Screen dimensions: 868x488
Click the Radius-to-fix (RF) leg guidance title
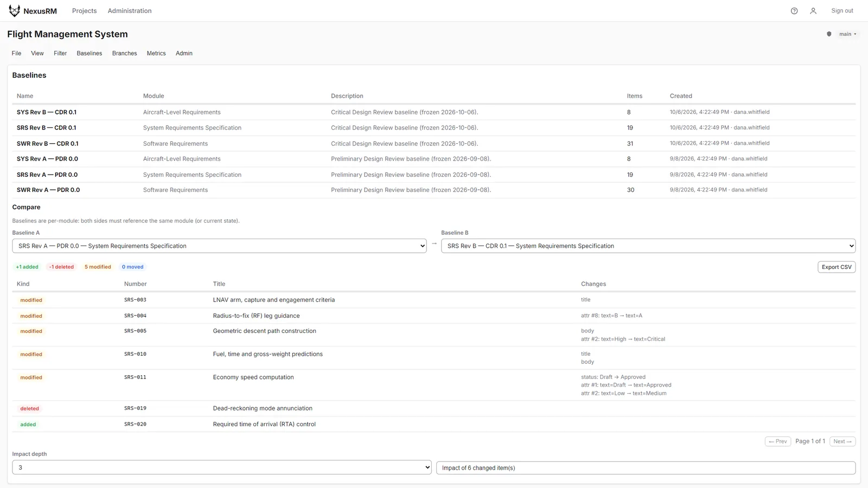[256, 316]
